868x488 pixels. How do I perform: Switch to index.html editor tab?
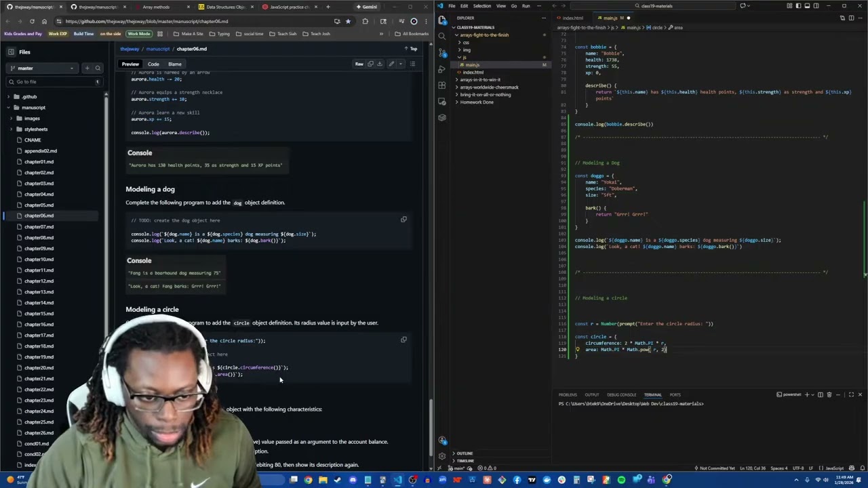click(571, 18)
